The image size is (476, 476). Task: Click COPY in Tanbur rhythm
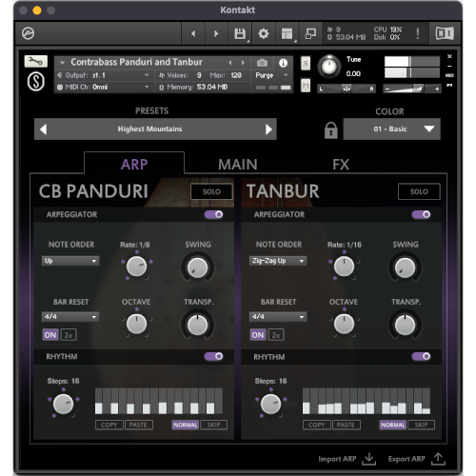pyautogui.click(x=317, y=425)
